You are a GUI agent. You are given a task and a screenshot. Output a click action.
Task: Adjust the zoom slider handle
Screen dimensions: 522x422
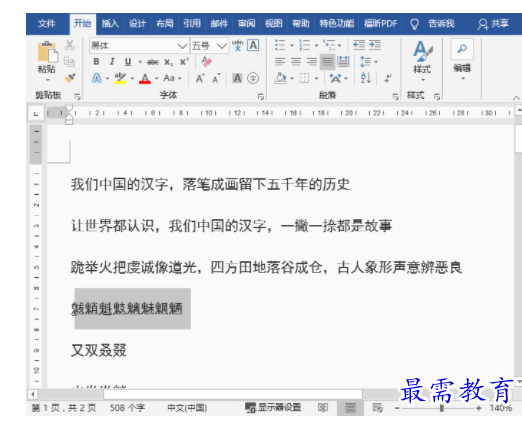tap(442, 408)
